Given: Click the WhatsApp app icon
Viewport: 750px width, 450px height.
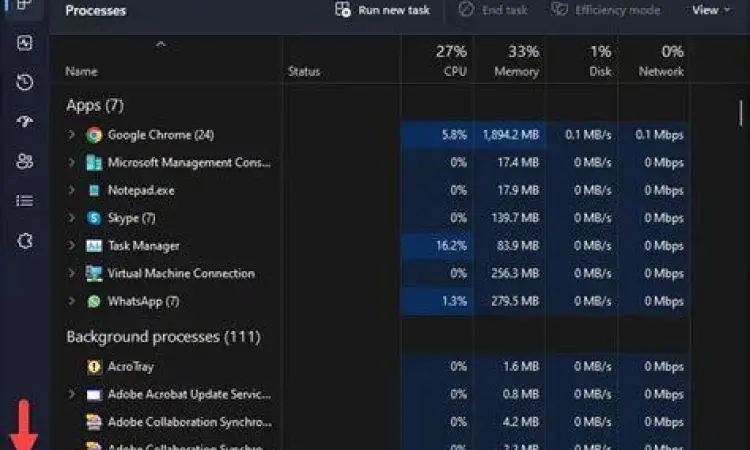Looking at the screenshot, I should pyautogui.click(x=94, y=301).
